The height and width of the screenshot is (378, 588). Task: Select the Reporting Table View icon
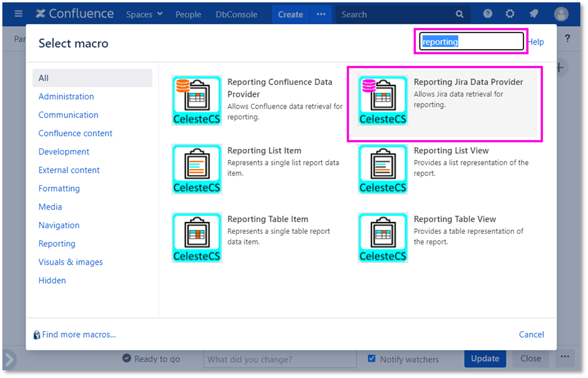coord(383,238)
